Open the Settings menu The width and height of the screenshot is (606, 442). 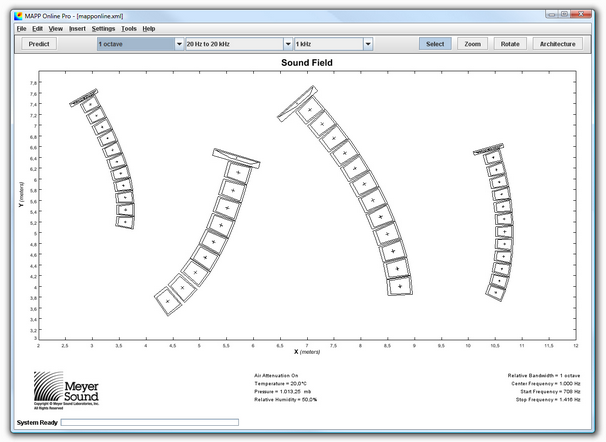[x=103, y=29]
